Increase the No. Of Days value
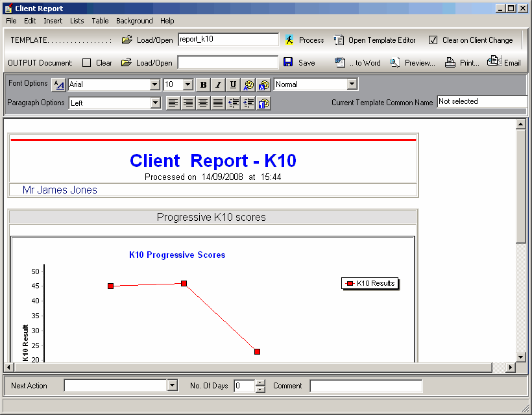The width and height of the screenshot is (532, 415). [260, 383]
